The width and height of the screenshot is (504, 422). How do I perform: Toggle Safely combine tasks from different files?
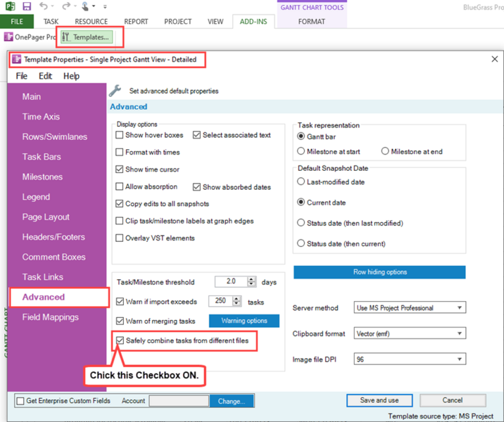(120, 340)
